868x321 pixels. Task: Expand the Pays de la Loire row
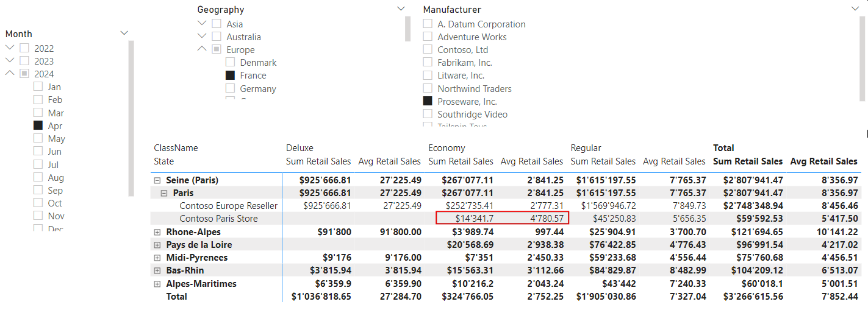[157, 245]
